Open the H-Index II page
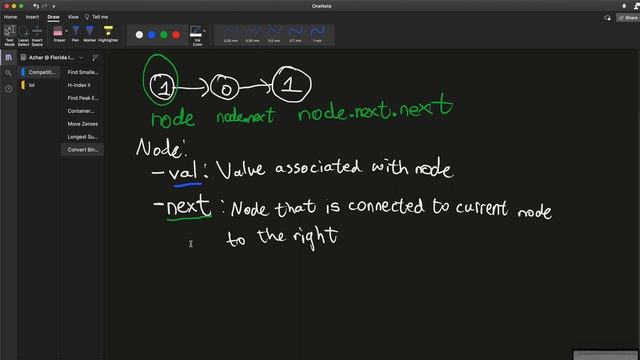The height and width of the screenshot is (360, 640). point(82,85)
